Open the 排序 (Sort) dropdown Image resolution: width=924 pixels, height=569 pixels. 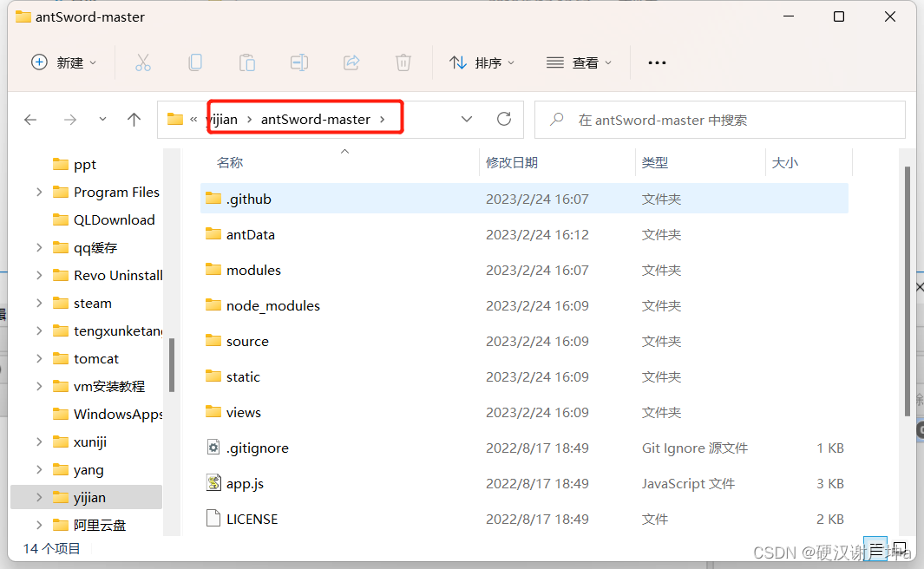pos(482,62)
